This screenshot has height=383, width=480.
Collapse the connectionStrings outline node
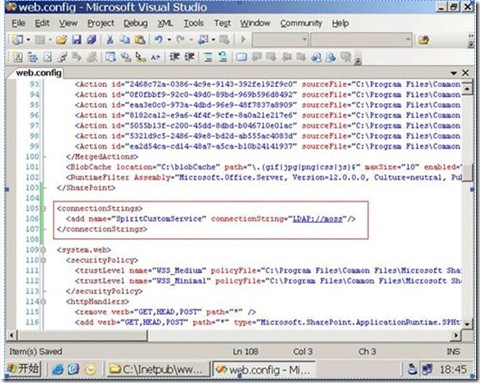[43, 208]
